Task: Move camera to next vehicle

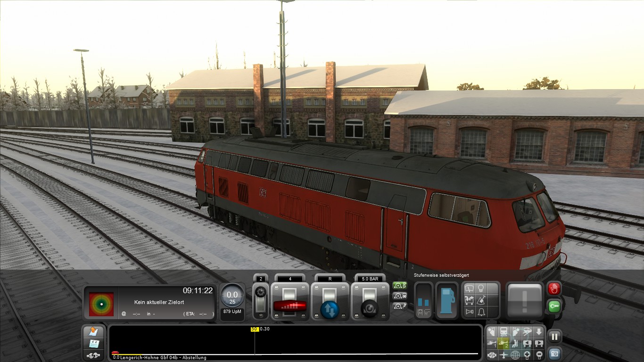Action: (x=539, y=343)
